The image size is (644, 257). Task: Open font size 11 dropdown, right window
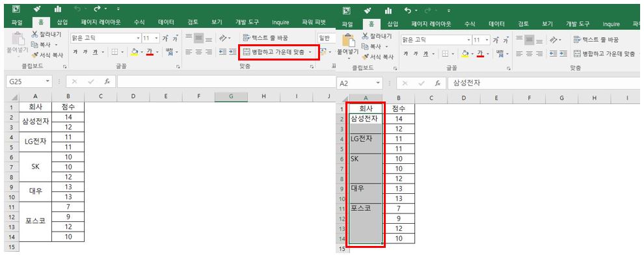487,40
